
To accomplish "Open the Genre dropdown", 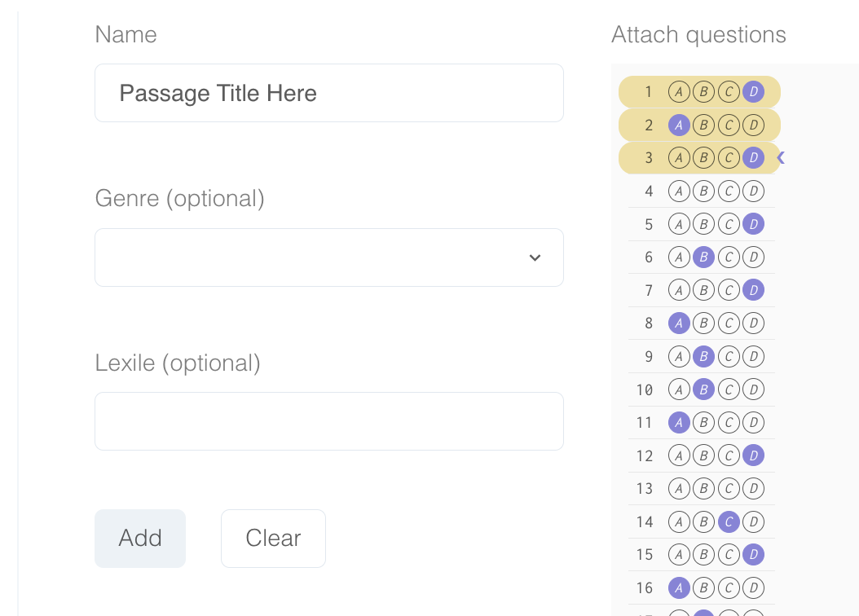I will 329,257.
